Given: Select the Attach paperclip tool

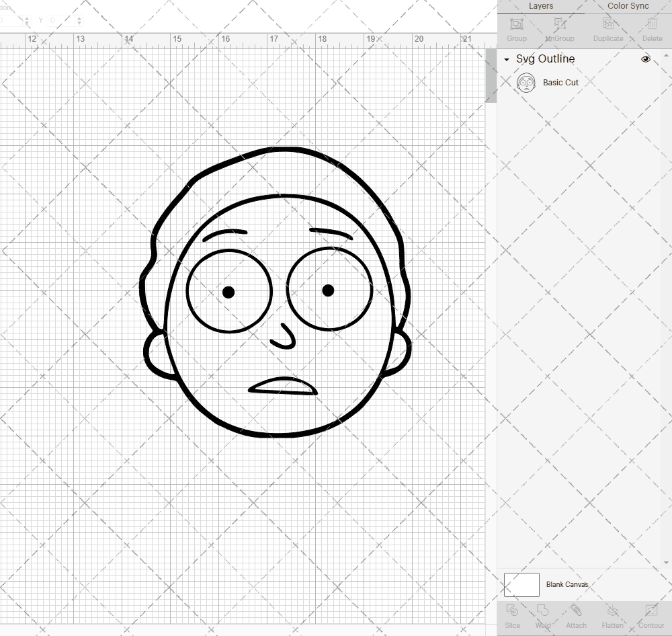Looking at the screenshot, I should (x=576, y=617).
